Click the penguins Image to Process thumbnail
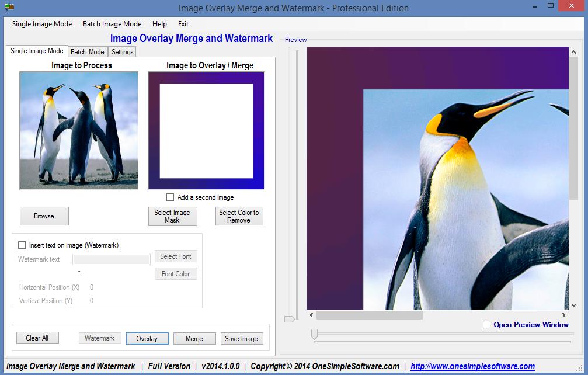This screenshot has width=588, height=375. pyautogui.click(x=79, y=130)
